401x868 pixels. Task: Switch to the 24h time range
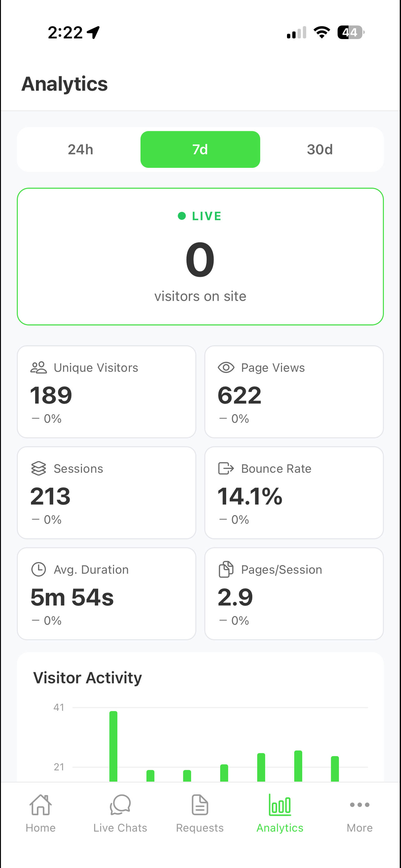coord(81,149)
